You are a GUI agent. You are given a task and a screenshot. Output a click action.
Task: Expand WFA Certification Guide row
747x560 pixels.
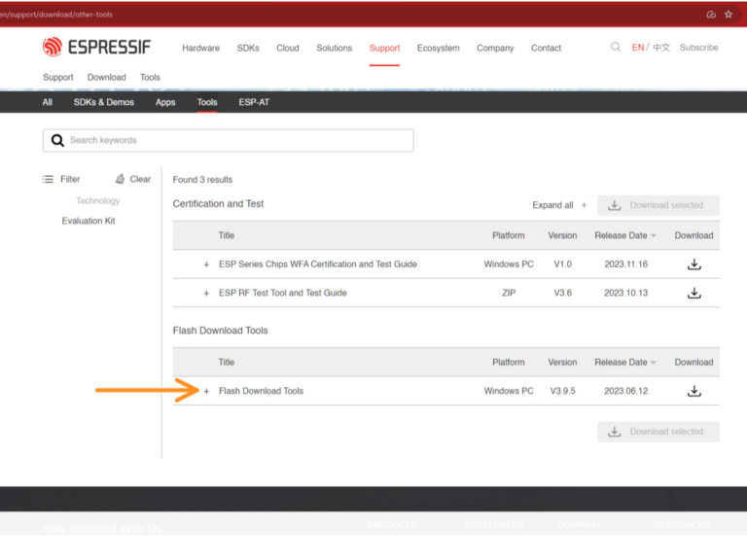(206, 264)
